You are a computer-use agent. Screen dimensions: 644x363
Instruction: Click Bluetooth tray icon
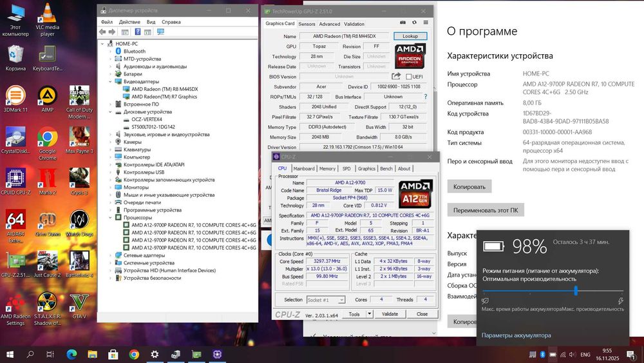[x=542, y=355]
